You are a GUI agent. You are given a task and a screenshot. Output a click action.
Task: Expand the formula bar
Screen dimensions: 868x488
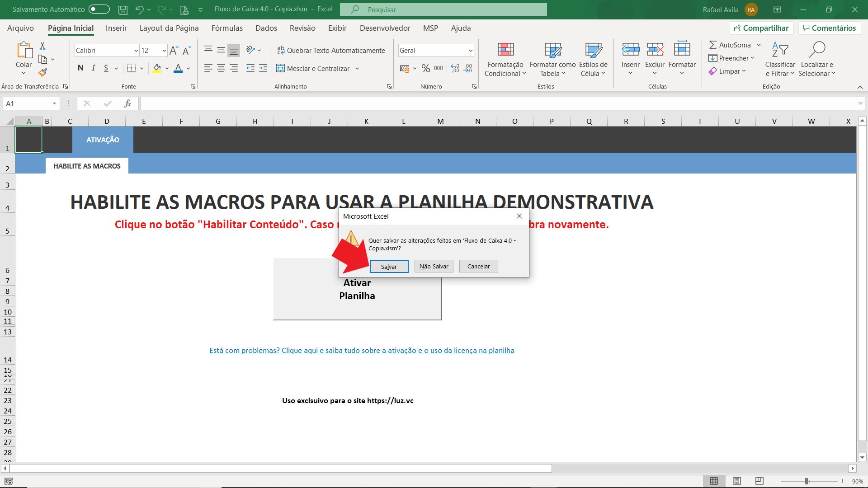860,103
